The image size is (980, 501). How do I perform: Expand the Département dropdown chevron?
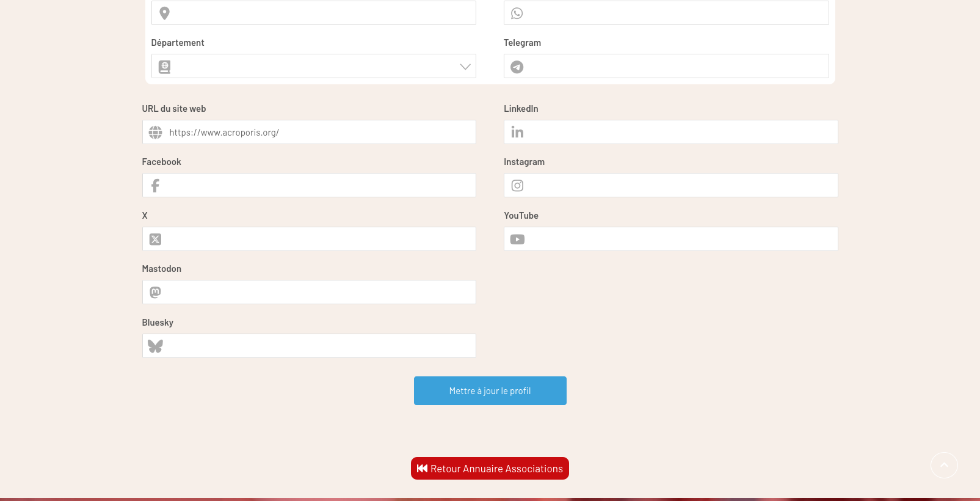tap(465, 67)
